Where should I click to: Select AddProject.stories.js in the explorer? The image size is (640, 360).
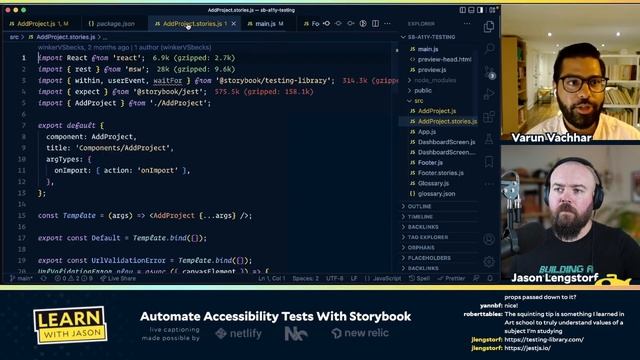tap(447, 122)
